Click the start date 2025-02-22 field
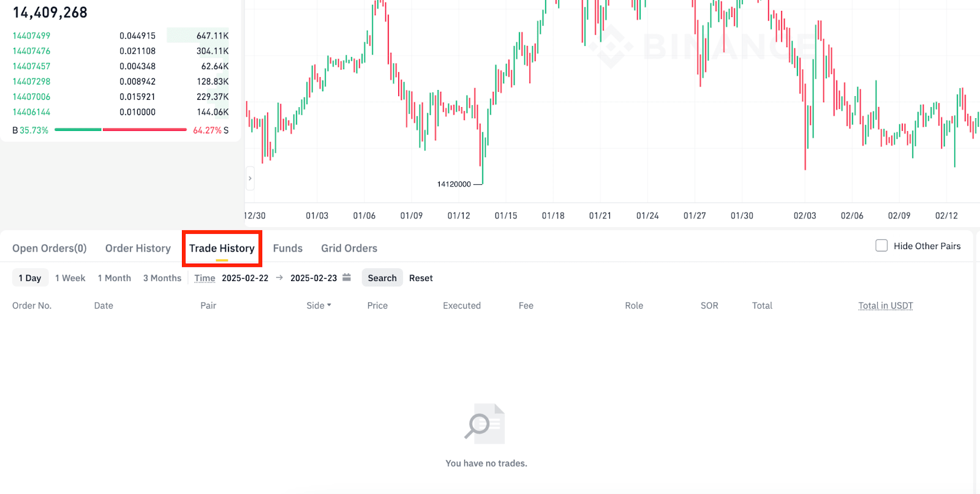This screenshot has height=494, width=980. (x=245, y=278)
